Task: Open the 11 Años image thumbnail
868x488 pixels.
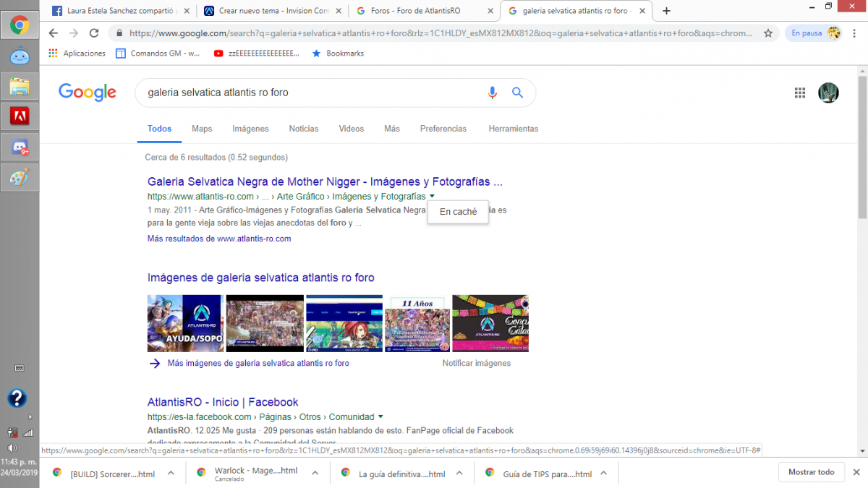Action: 417,324
